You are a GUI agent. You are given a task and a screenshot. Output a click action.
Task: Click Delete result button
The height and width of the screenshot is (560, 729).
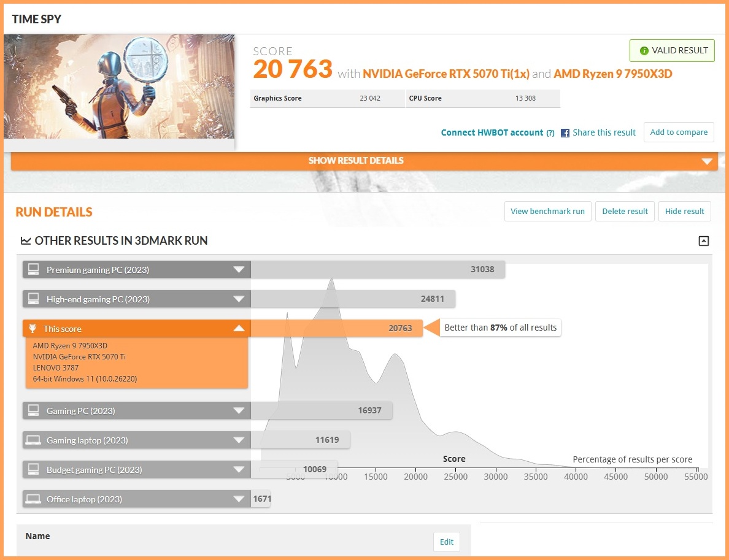(625, 212)
